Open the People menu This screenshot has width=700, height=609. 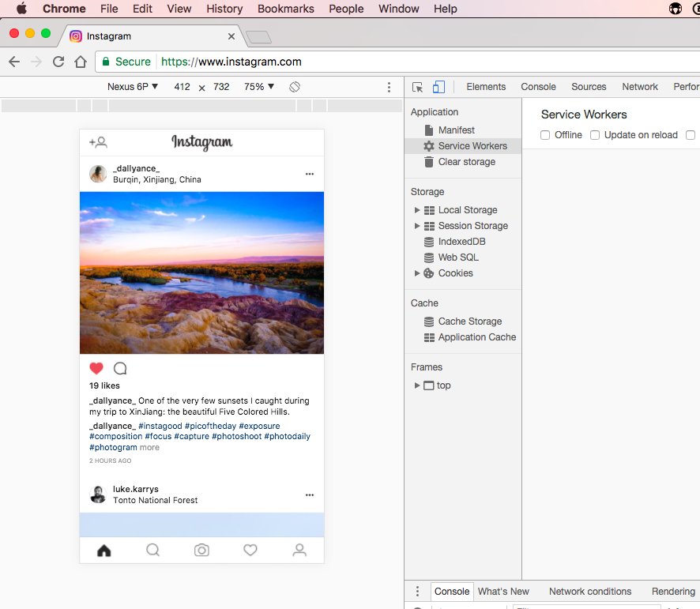pos(346,9)
